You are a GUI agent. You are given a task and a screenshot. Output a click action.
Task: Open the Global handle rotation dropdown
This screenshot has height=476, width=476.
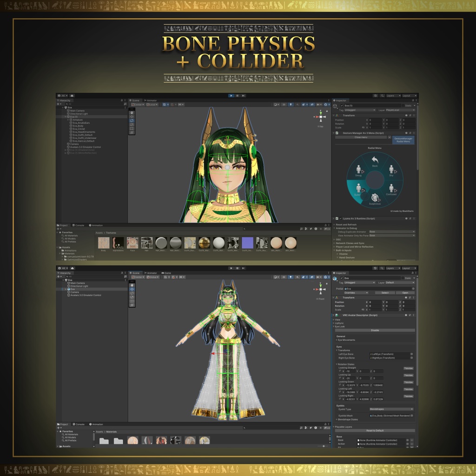(152, 277)
